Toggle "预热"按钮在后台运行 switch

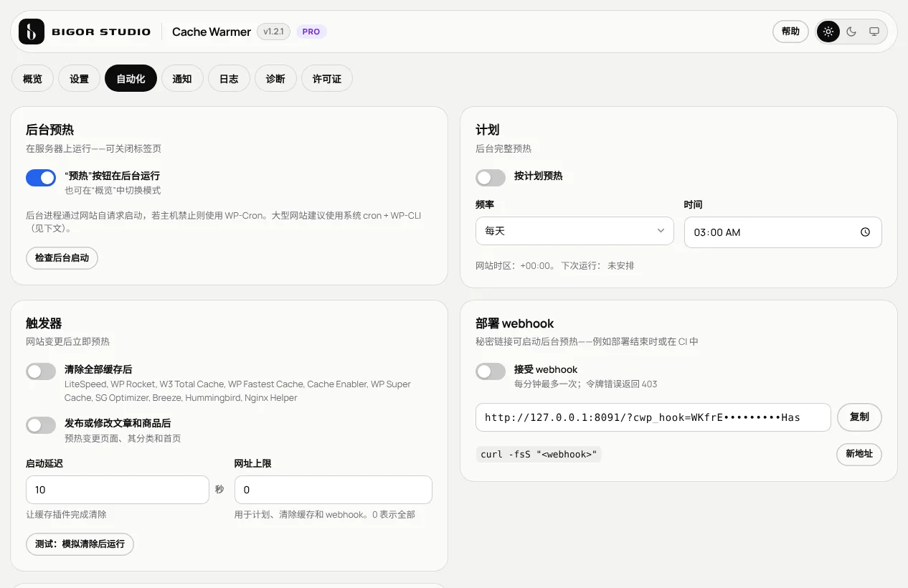click(41, 178)
